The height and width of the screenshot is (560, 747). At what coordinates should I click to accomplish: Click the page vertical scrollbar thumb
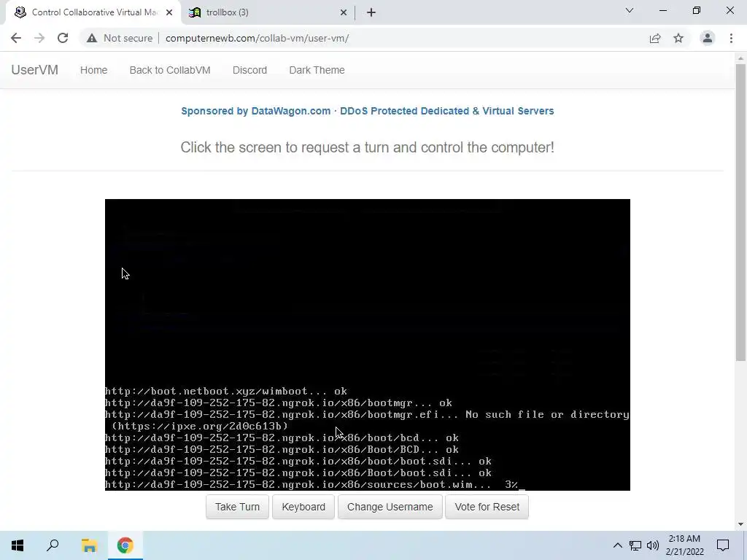tap(740, 212)
